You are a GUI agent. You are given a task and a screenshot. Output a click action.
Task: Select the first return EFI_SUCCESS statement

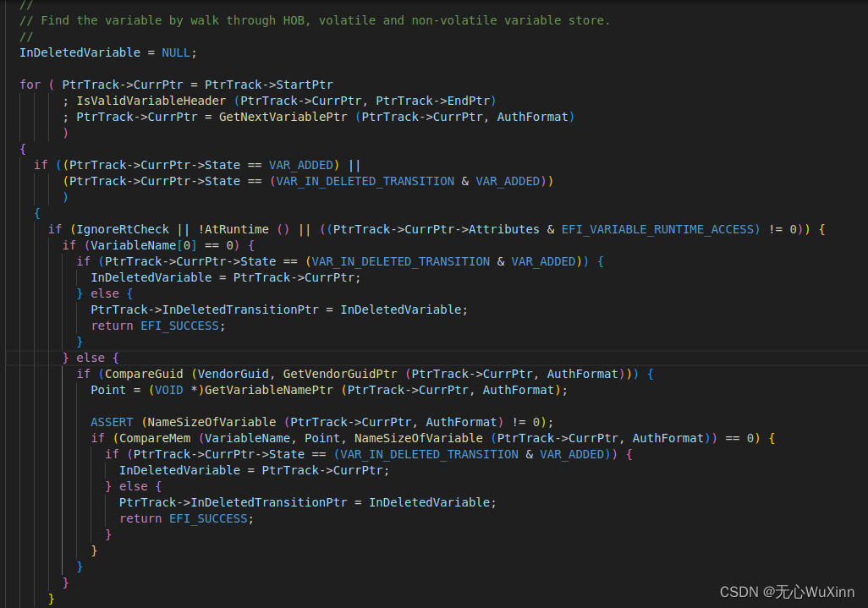click(x=157, y=325)
